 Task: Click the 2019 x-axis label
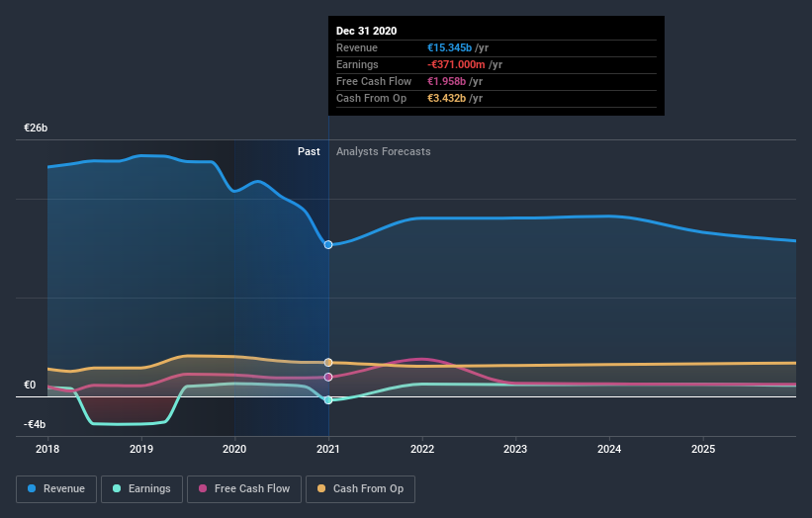coord(140,449)
